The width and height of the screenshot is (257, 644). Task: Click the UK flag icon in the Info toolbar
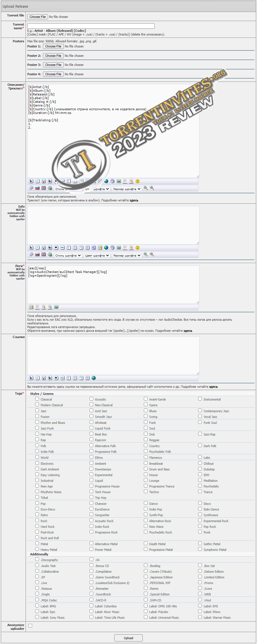point(43,255)
